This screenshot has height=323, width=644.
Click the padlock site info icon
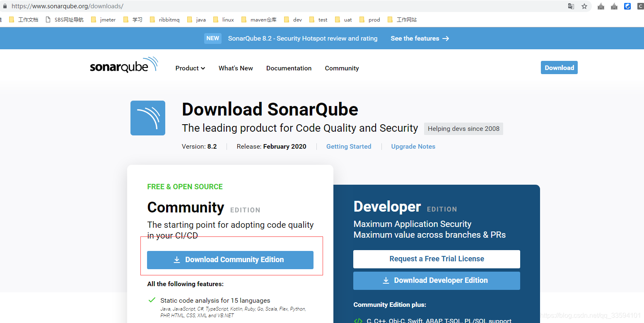(5, 6)
